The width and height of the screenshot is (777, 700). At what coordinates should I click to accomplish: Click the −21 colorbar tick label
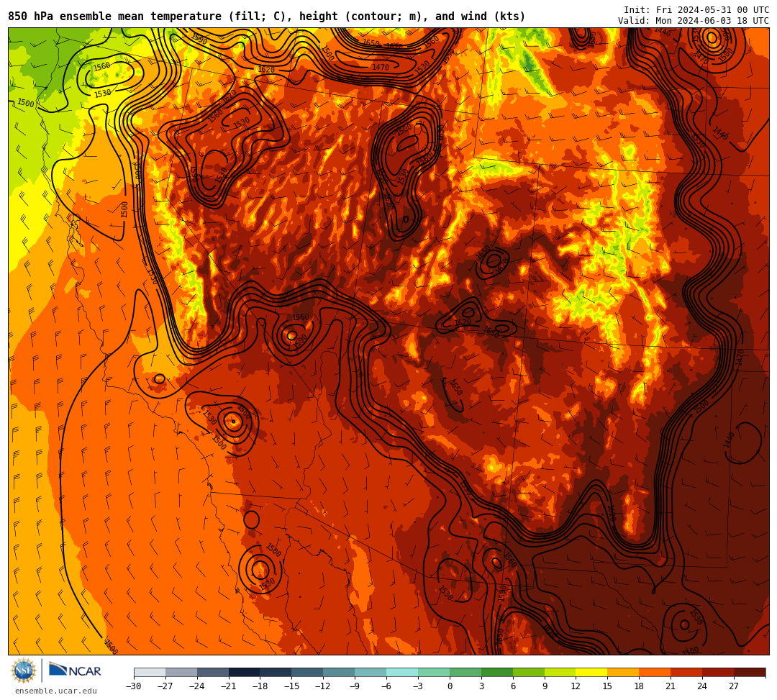coord(229,686)
